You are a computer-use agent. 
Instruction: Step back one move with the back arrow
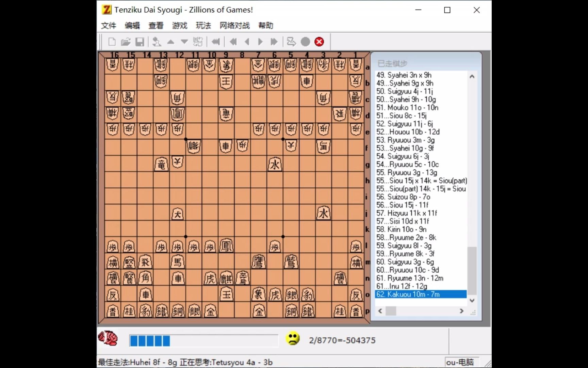[247, 42]
